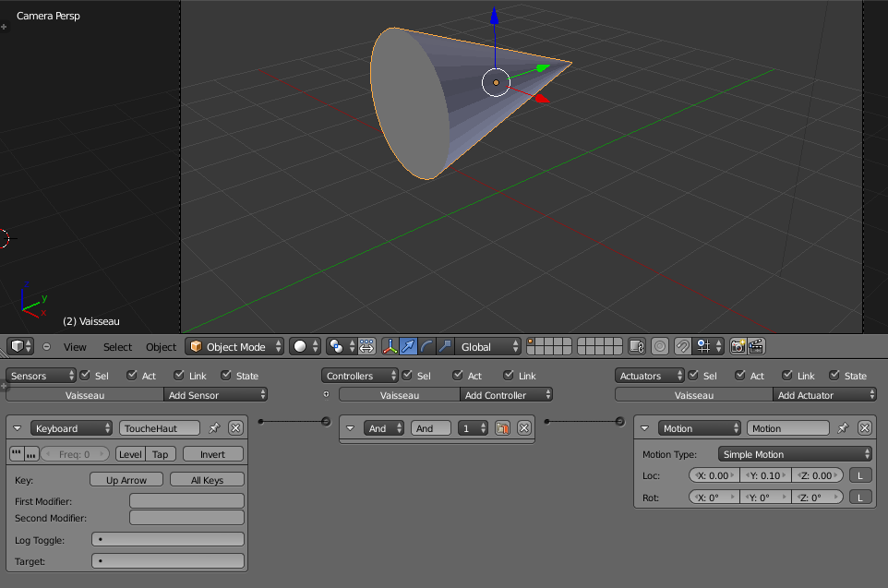Toggle the Actuators Act checkbox
This screenshot has height=588, width=888.
point(740,375)
